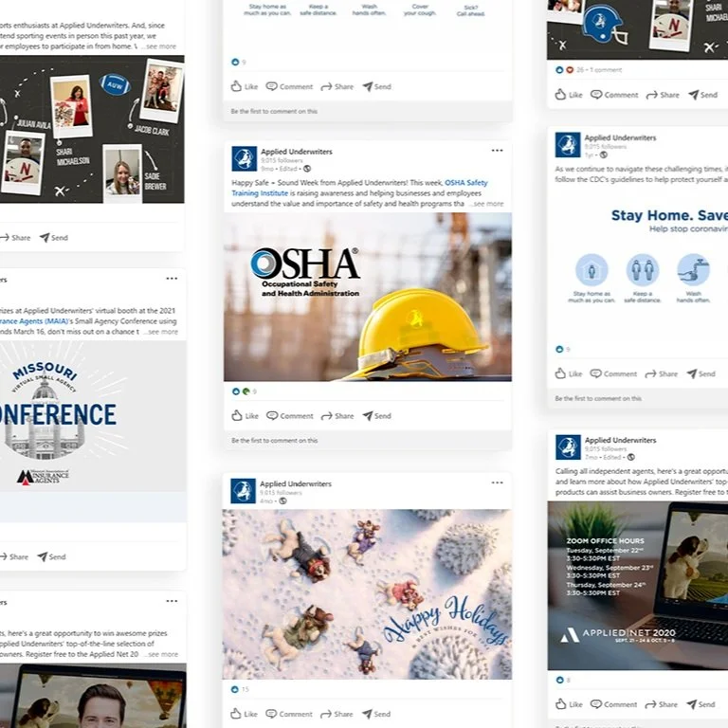View reactions on the OSHA post
Image resolution: width=728 pixels, height=728 pixels.
245,391
